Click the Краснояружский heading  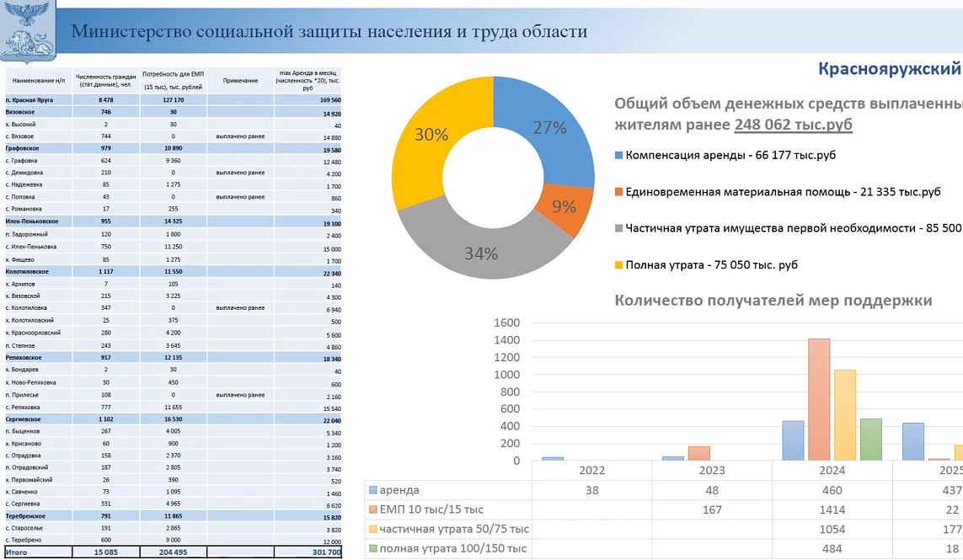point(889,69)
